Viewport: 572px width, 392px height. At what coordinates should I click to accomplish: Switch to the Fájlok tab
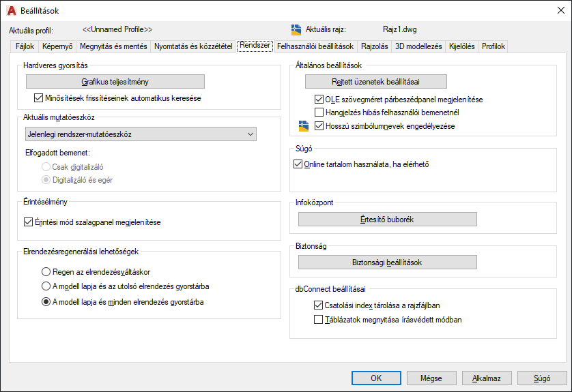point(25,46)
